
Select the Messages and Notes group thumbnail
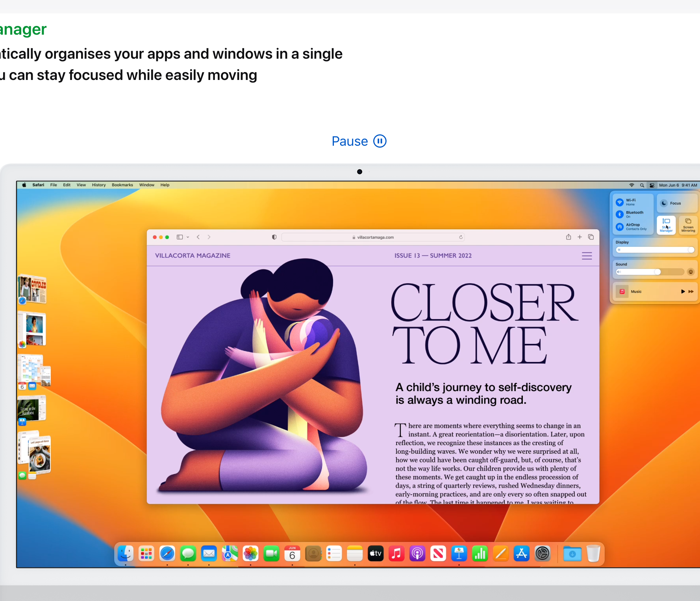point(34,454)
